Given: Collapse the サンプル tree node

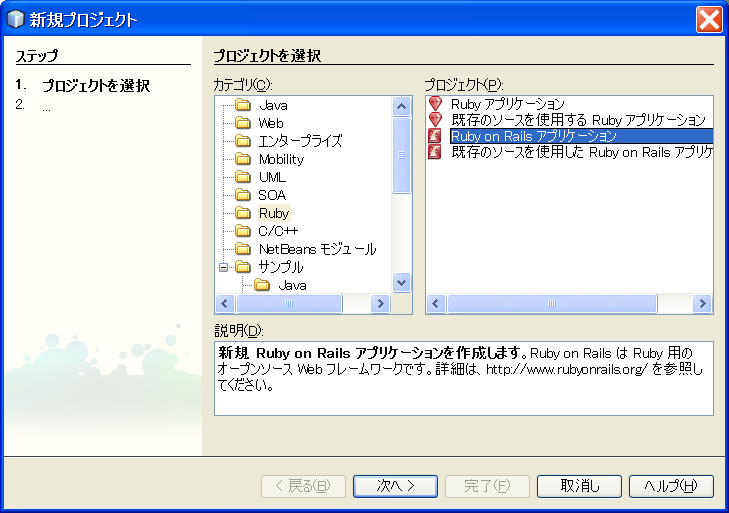Looking at the screenshot, I should point(224,267).
